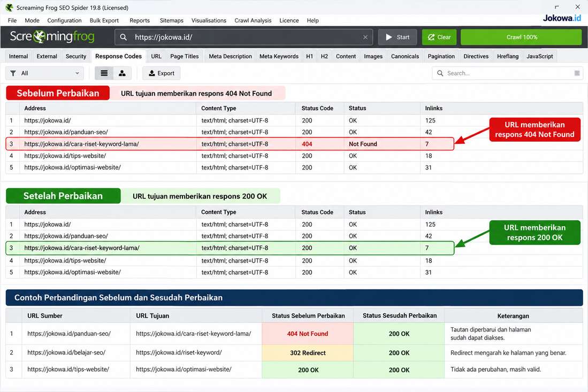
Task: Switch to the Internal tab
Action: click(18, 56)
